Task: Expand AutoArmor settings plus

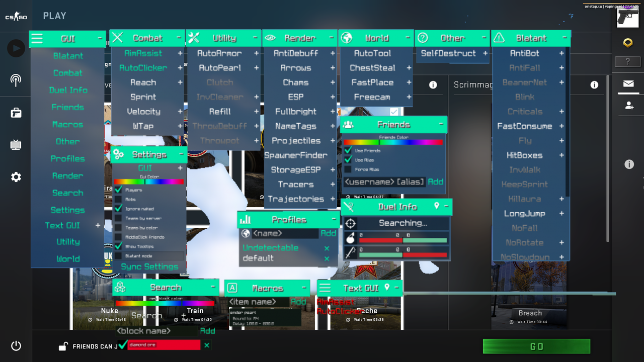Action: (257, 53)
